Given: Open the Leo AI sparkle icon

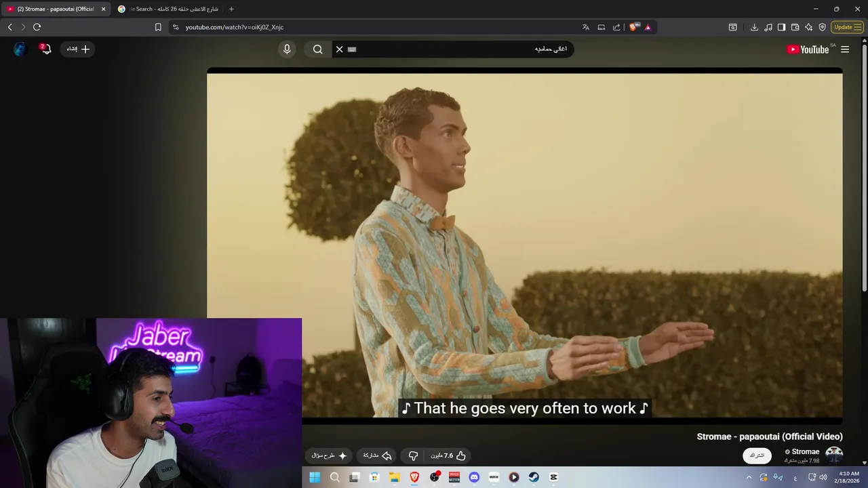Looking at the screenshot, I should [808, 27].
